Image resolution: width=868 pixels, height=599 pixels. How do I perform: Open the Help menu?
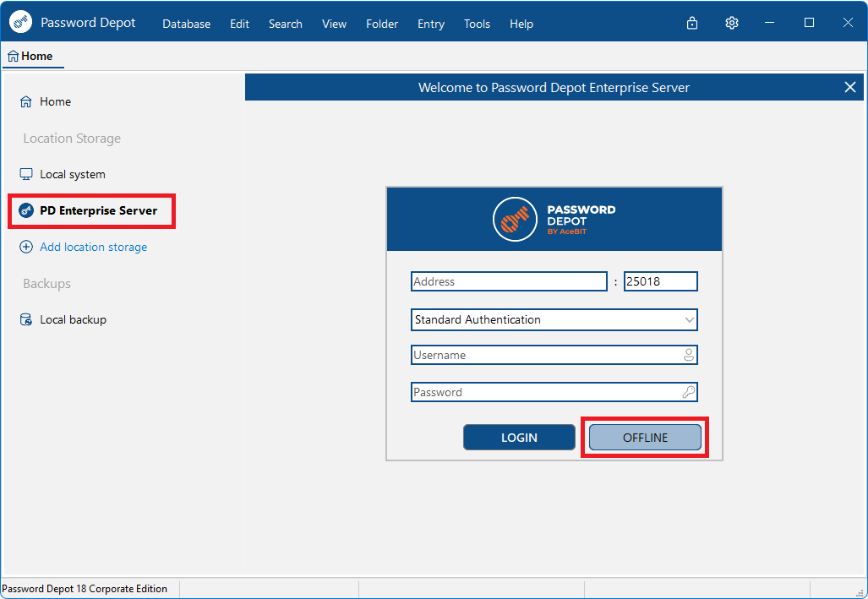521,24
